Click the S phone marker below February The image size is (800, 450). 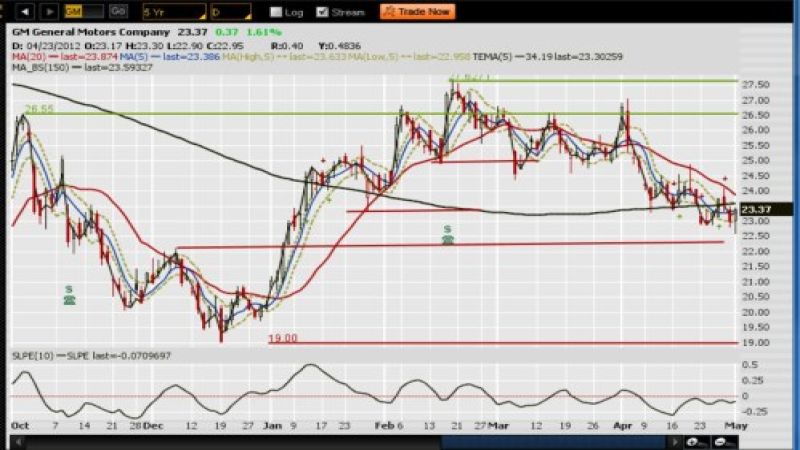[447, 235]
